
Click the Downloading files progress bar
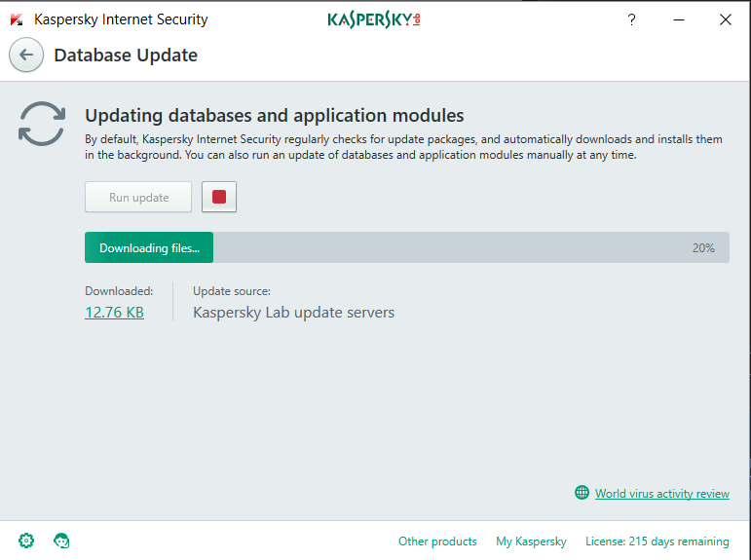(x=149, y=247)
